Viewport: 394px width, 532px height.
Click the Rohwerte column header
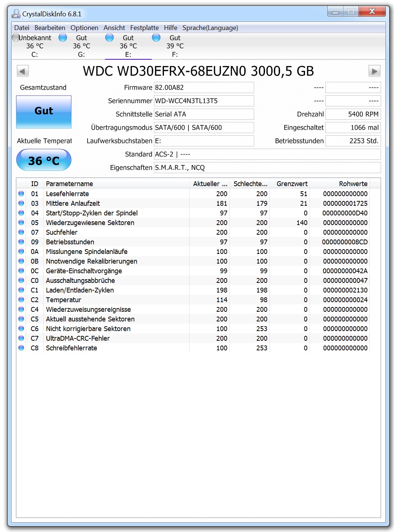[x=340, y=184]
